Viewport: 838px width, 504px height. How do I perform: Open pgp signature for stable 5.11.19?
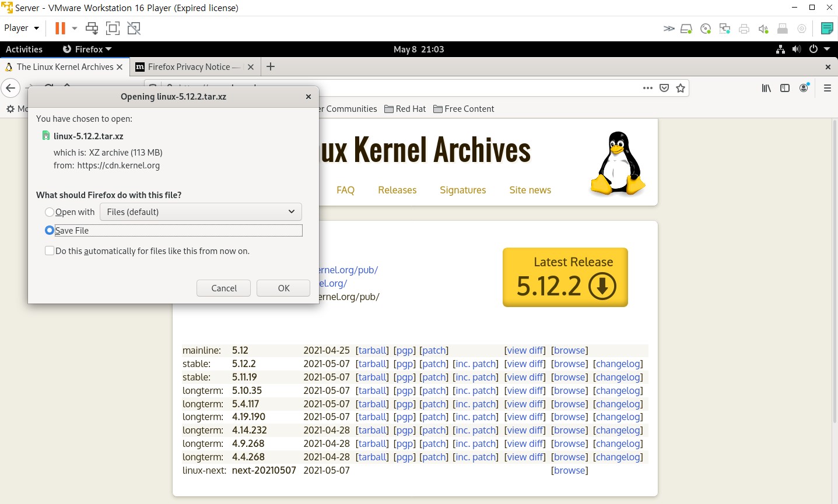pyautogui.click(x=405, y=378)
